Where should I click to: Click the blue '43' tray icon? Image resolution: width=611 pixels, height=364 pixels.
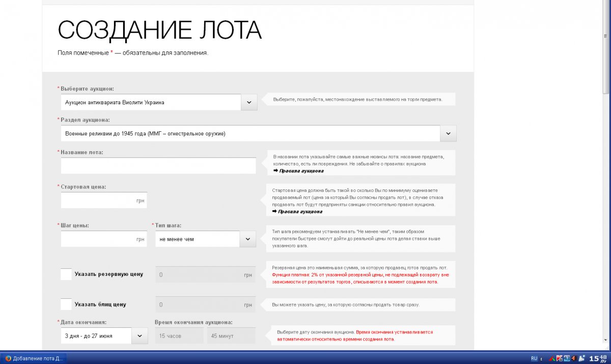pyautogui.click(x=566, y=358)
